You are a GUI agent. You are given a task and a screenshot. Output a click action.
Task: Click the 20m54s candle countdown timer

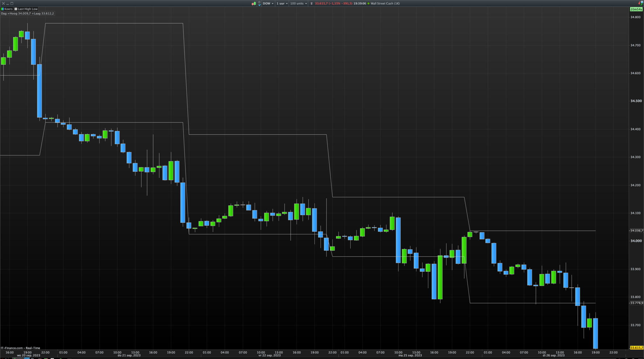click(636, 9)
